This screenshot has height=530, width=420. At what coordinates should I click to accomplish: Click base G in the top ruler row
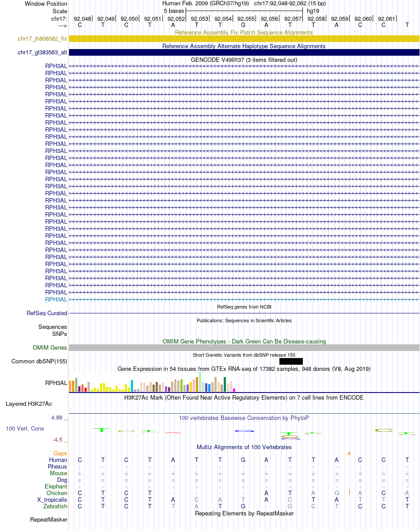click(x=243, y=25)
